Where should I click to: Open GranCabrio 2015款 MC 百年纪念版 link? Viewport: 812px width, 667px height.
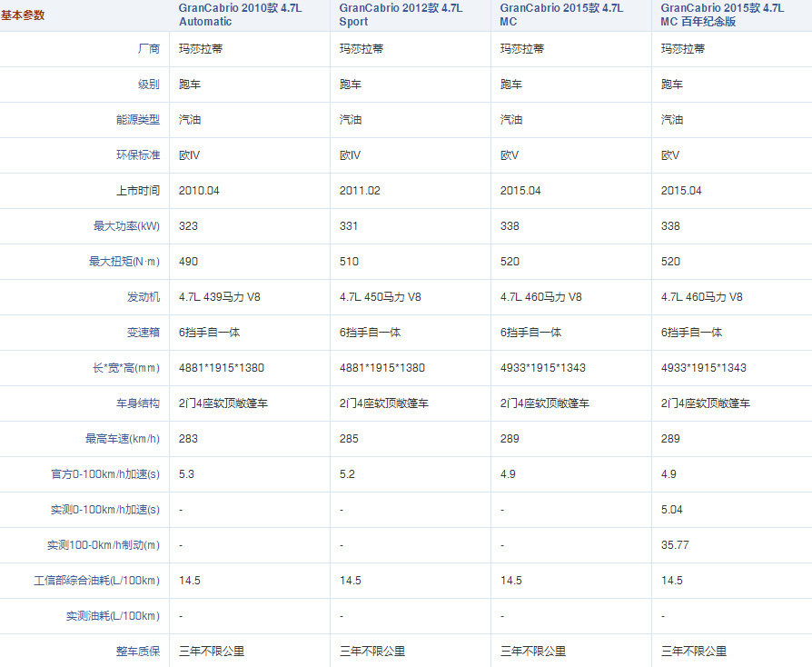point(722,15)
